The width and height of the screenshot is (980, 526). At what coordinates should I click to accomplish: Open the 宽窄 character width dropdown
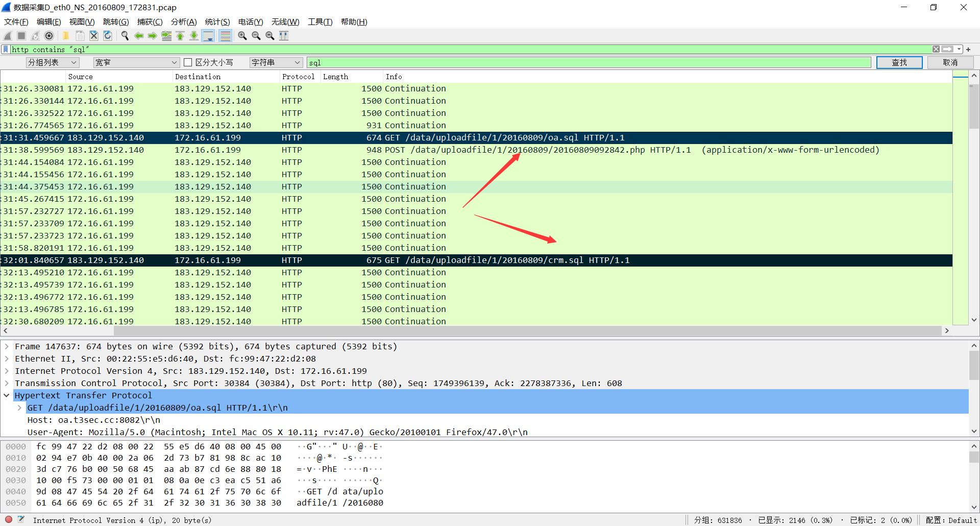point(136,62)
